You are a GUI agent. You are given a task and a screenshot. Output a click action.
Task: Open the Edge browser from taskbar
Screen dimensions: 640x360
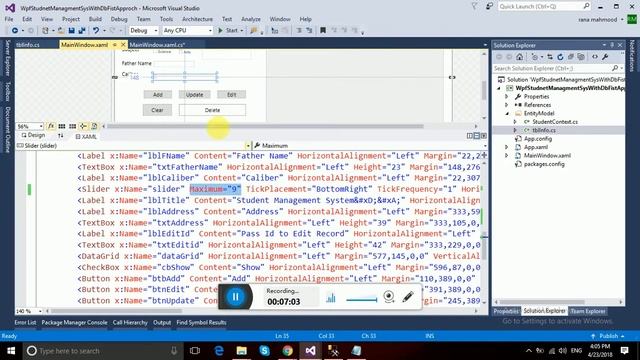pos(219,351)
